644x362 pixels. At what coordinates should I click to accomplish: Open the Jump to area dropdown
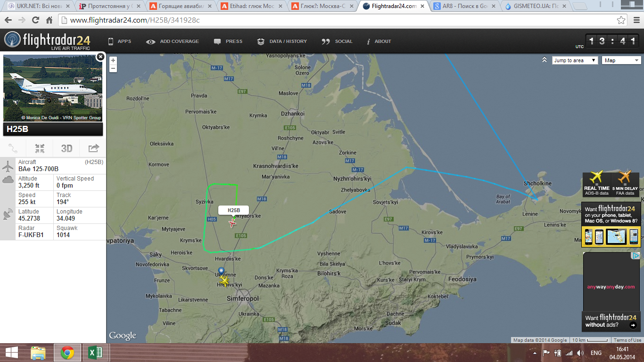tap(575, 60)
